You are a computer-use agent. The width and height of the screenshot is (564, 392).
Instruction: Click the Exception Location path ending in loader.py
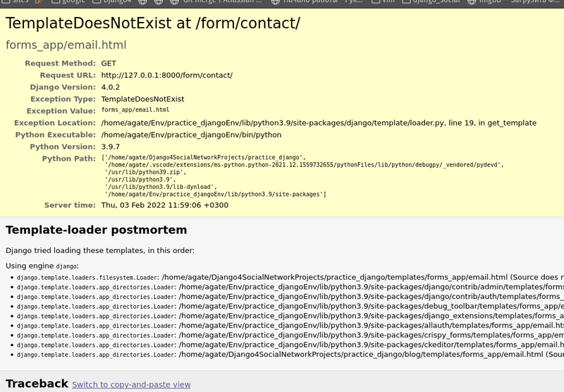click(x=319, y=123)
